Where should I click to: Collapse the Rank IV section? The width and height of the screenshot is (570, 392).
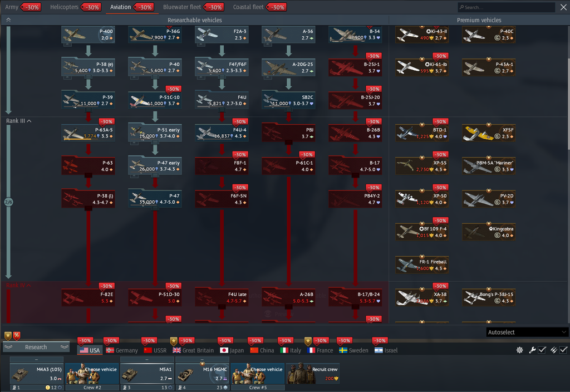tap(18, 285)
